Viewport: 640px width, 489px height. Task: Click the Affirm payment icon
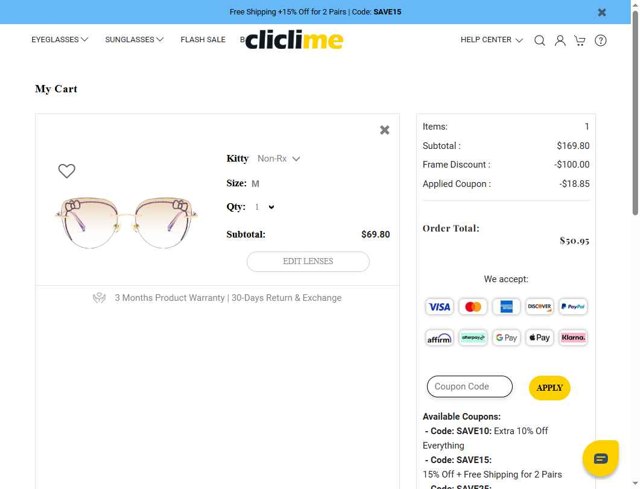[439, 338]
